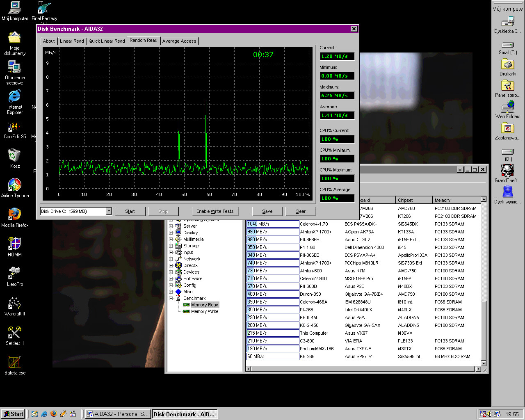Expand the Server tree node
525x420 pixels.
click(171, 226)
